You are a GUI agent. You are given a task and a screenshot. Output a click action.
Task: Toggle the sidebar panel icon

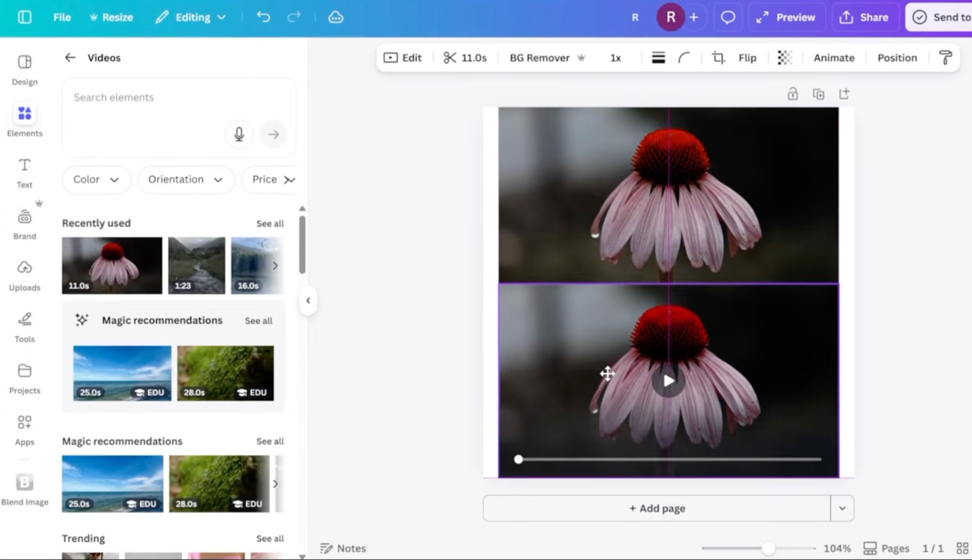[x=24, y=18]
